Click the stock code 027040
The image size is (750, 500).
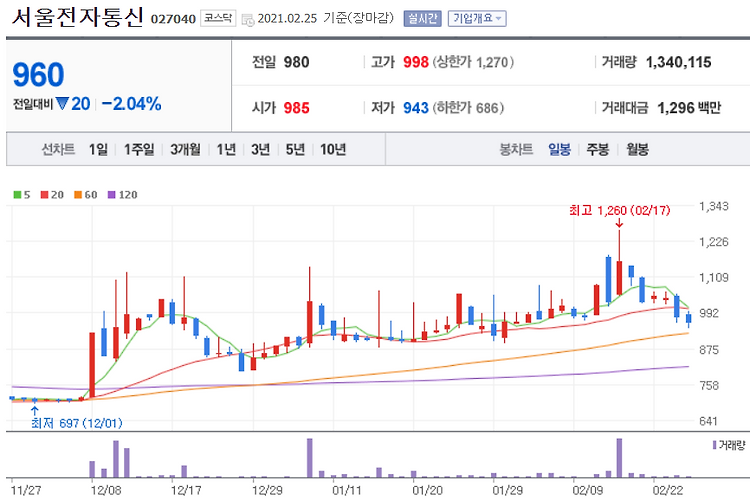[173, 19]
